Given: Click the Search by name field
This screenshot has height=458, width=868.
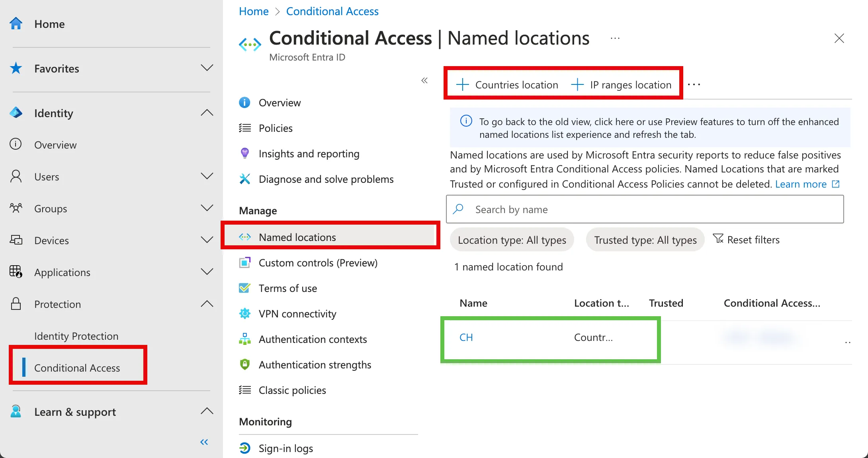Looking at the screenshot, I should [x=645, y=209].
